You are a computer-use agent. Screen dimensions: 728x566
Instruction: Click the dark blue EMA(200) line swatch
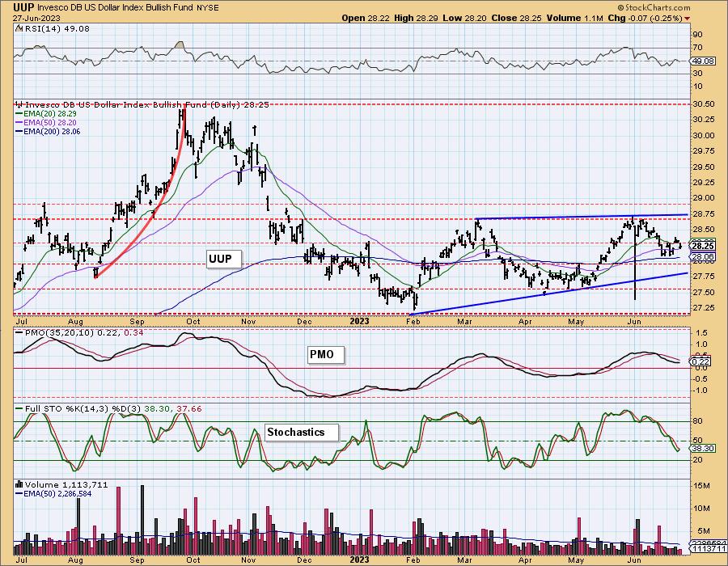pyautogui.click(x=19, y=131)
